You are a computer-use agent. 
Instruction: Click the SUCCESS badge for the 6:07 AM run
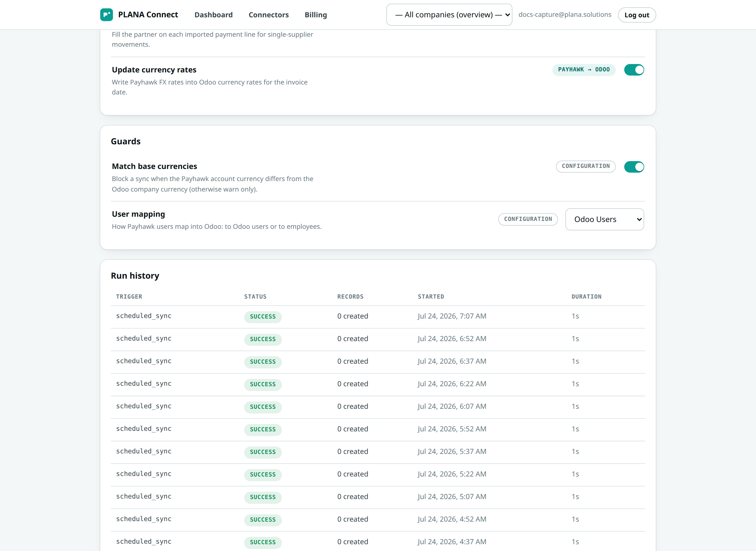(x=263, y=407)
